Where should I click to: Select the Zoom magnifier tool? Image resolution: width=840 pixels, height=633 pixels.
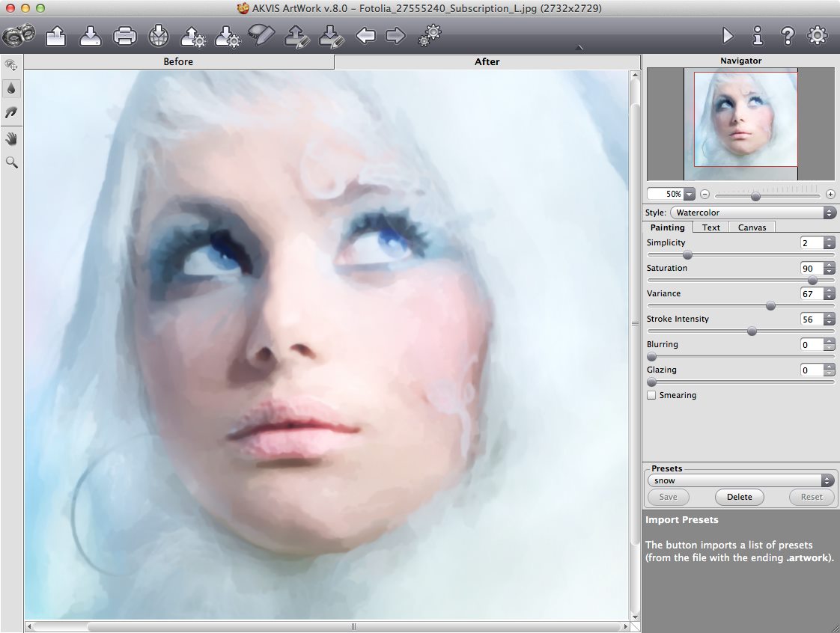[x=12, y=162]
